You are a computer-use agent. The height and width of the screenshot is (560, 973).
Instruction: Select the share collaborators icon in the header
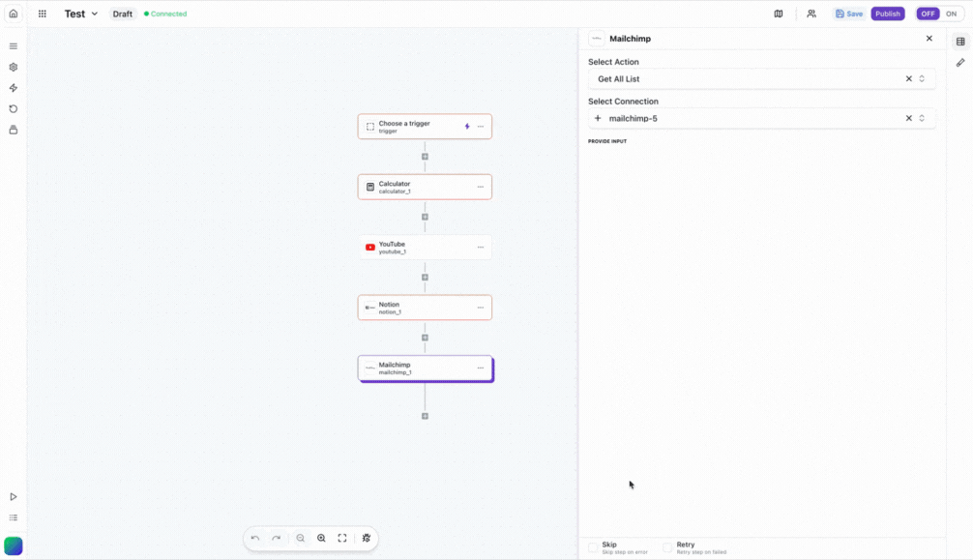click(x=811, y=14)
